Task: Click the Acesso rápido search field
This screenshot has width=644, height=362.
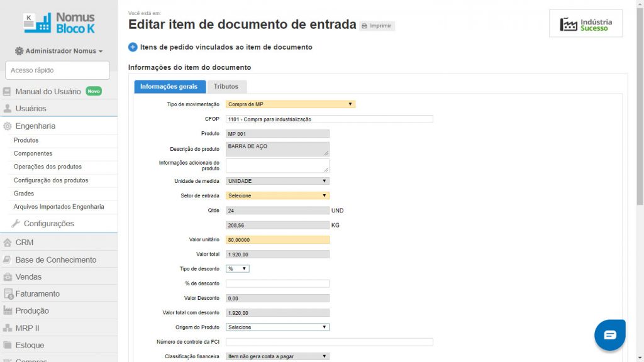Action: coord(57,70)
